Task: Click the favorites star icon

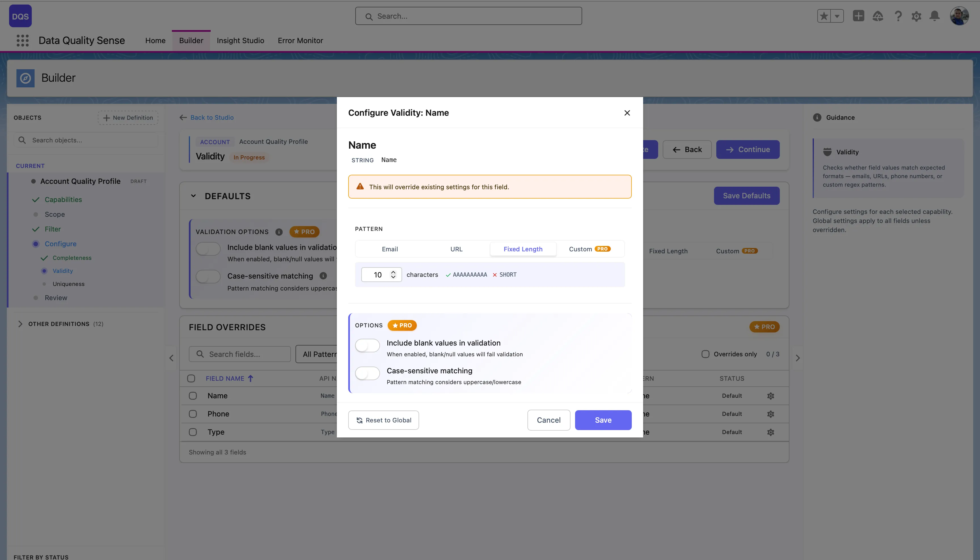Action: (x=823, y=16)
